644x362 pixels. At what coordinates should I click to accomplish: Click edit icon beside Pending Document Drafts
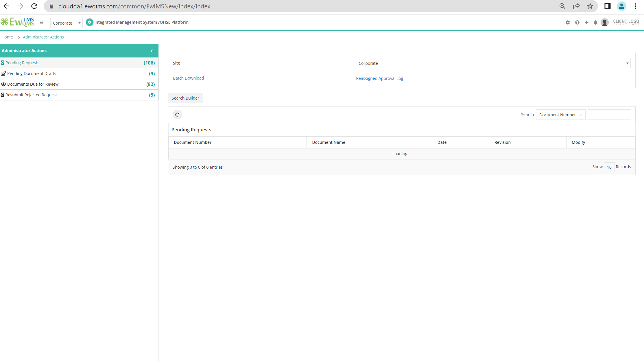click(3, 73)
